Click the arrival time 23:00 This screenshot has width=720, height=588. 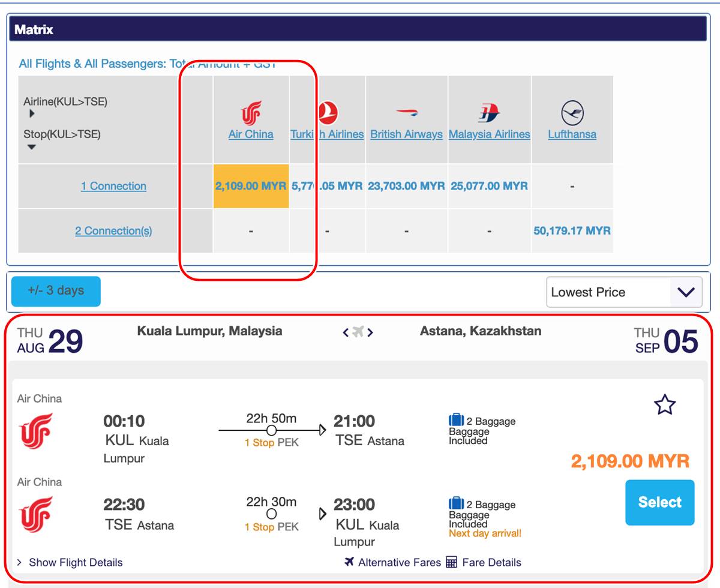[354, 505]
